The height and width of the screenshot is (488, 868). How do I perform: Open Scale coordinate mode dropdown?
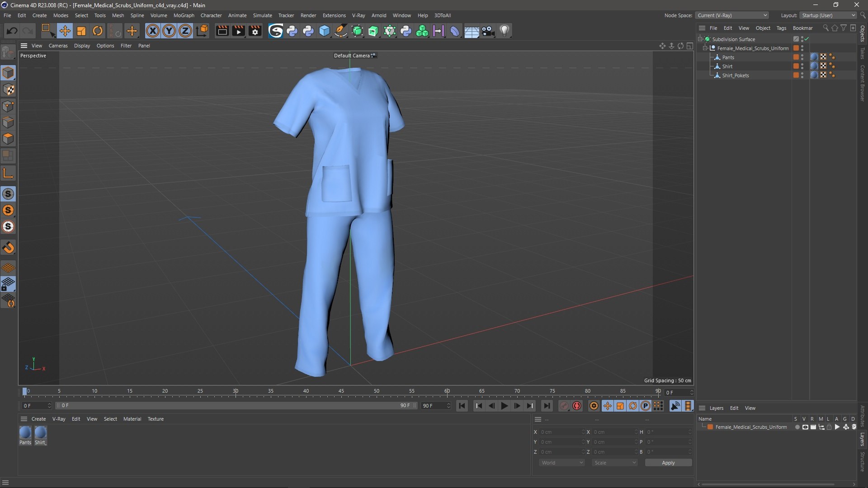click(615, 463)
